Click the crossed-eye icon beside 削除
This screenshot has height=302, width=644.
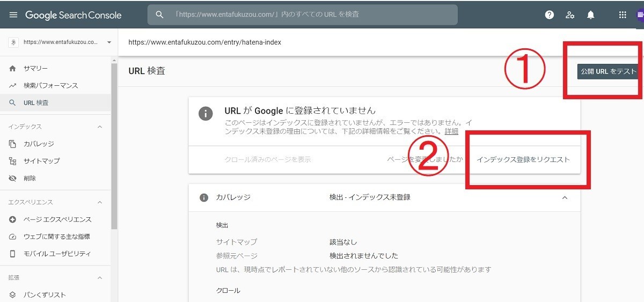click(x=13, y=178)
